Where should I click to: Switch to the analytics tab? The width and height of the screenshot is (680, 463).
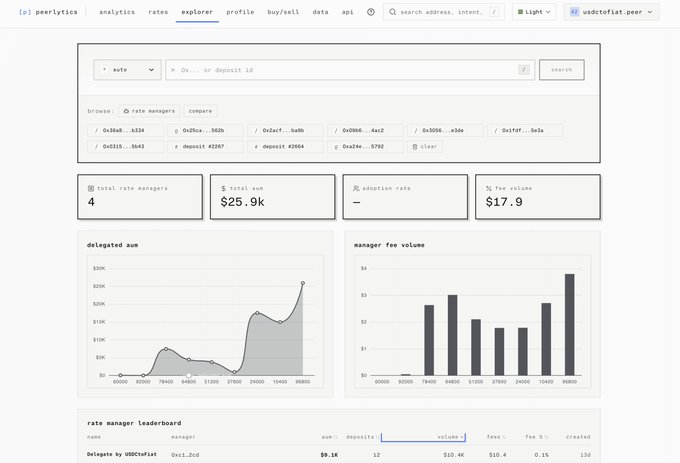[x=117, y=12]
